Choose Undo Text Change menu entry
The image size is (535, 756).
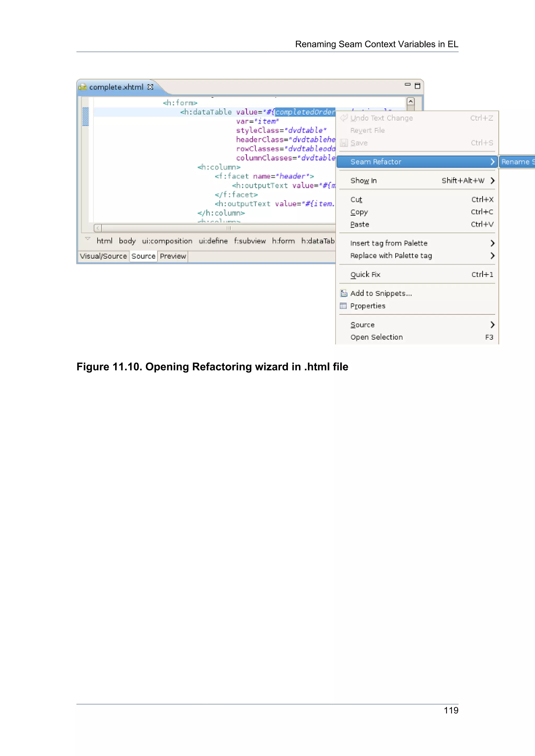(417, 118)
